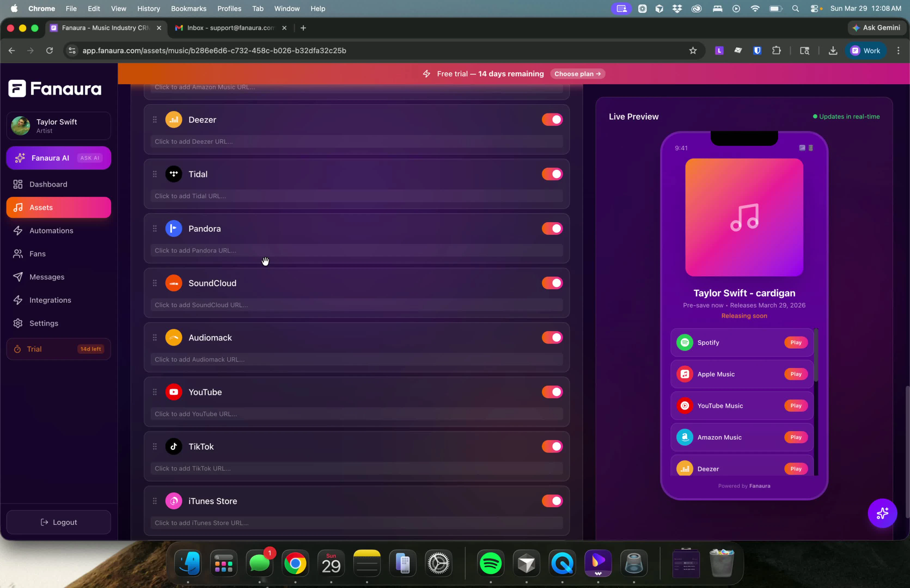
Task: Bookmark this page with the star icon
Action: (x=693, y=50)
